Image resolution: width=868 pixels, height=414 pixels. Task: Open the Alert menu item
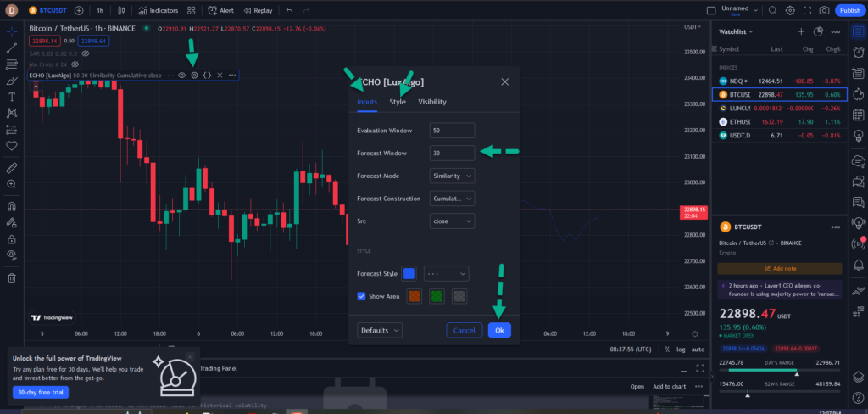[221, 10]
